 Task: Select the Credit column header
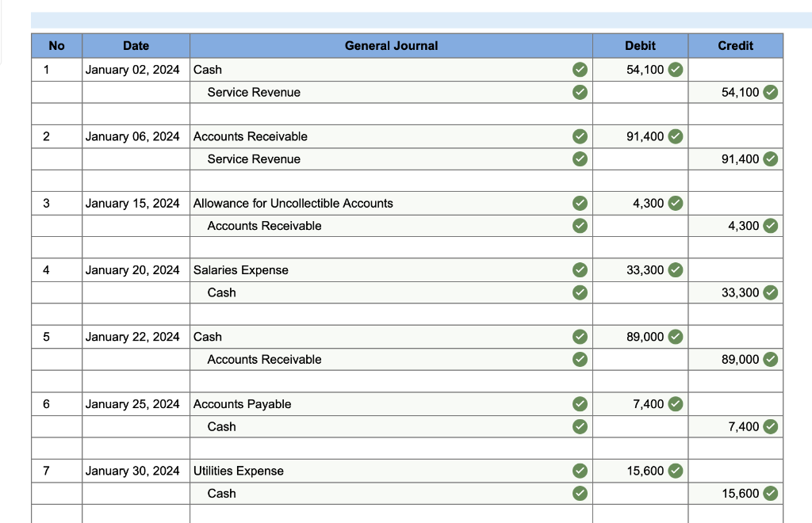736,46
